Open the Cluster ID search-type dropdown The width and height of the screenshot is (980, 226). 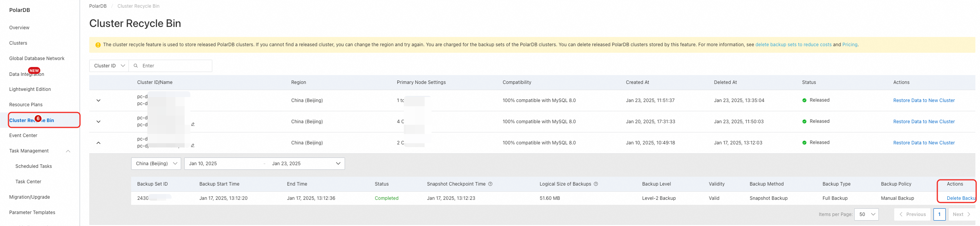tap(109, 66)
